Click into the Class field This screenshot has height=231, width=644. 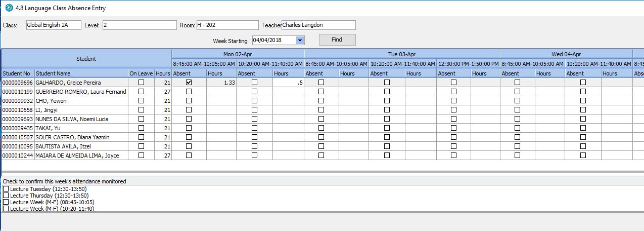pos(53,25)
